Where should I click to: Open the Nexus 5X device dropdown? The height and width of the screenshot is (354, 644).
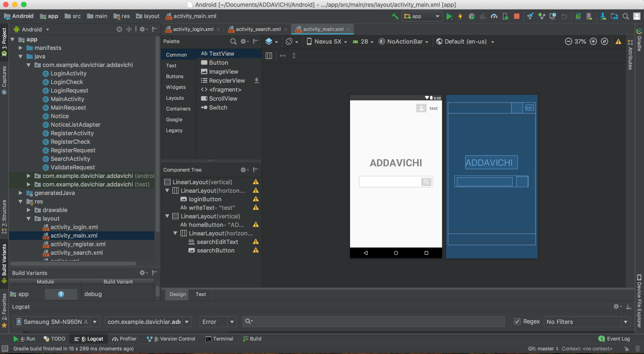(327, 41)
